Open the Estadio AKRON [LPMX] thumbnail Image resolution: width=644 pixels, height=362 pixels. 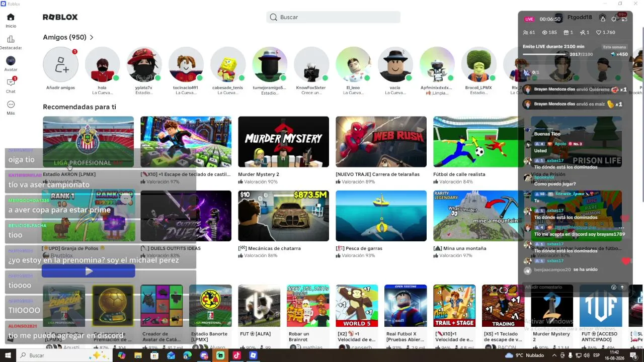88,142
